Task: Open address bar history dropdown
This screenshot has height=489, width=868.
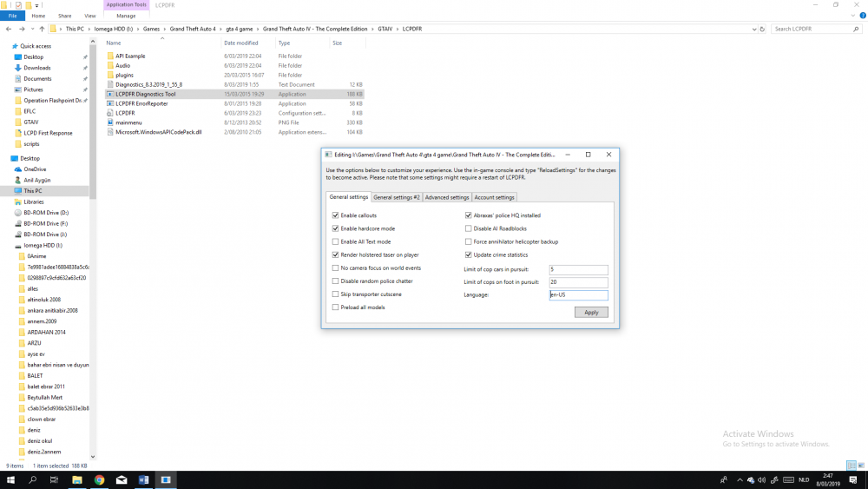Action: pyautogui.click(x=754, y=29)
